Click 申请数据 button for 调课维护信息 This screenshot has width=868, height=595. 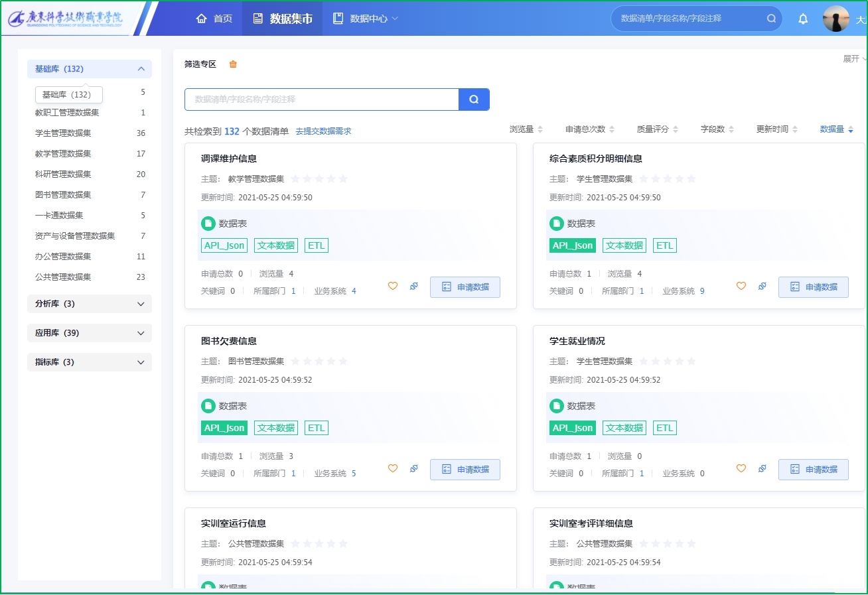[x=465, y=287]
